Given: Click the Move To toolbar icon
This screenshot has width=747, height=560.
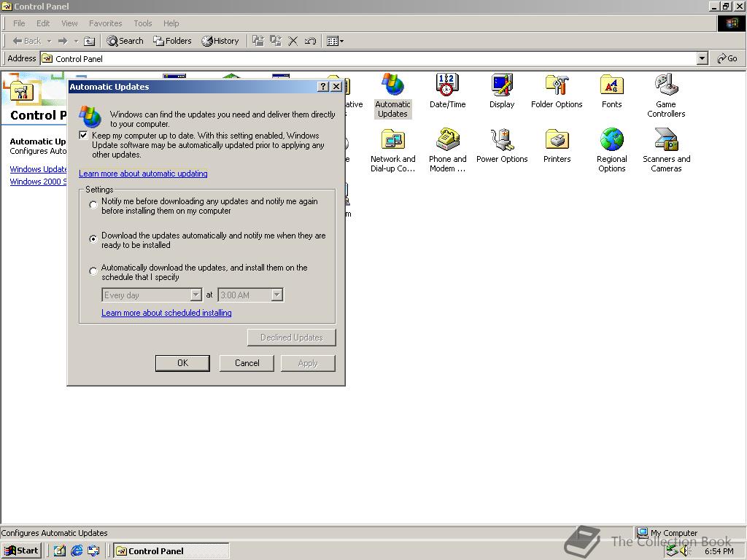Looking at the screenshot, I should [258, 41].
